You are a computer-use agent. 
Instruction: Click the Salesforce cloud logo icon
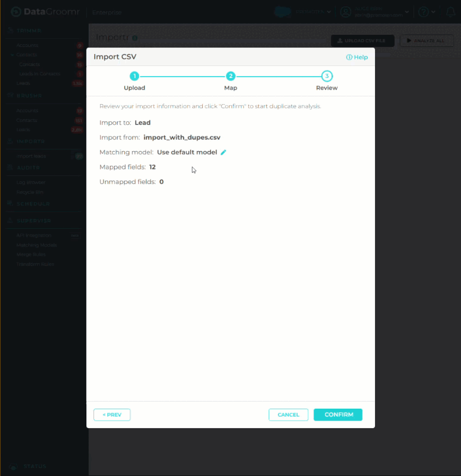282,12
